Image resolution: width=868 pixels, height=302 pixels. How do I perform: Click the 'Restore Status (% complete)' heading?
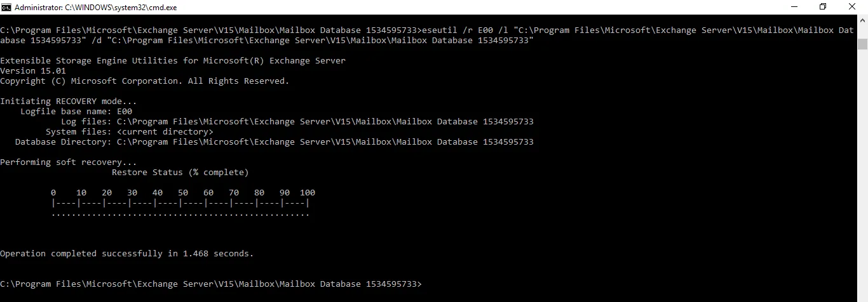pos(180,173)
